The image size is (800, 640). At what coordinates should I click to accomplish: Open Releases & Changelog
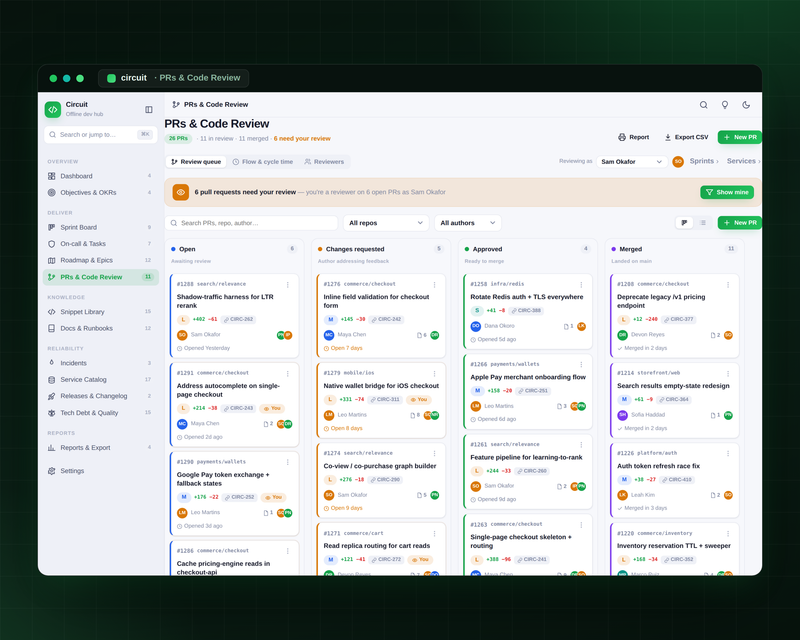(101, 396)
